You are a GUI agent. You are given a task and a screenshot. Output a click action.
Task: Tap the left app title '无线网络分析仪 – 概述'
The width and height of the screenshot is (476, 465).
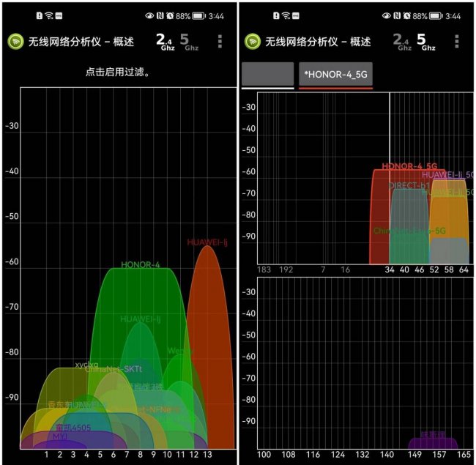(x=81, y=42)
